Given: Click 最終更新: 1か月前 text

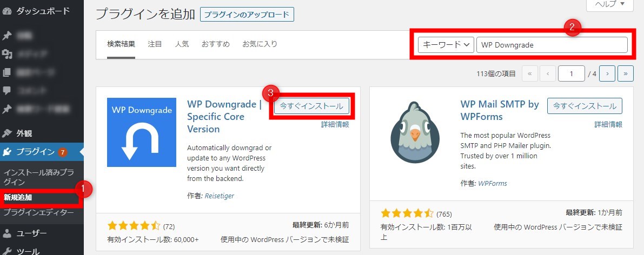Looking at the screenshot, I should coord(594,213).
